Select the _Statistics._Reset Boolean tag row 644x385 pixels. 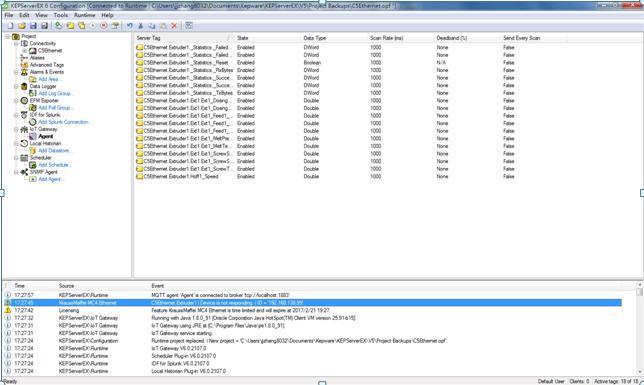tap(350, 63)
